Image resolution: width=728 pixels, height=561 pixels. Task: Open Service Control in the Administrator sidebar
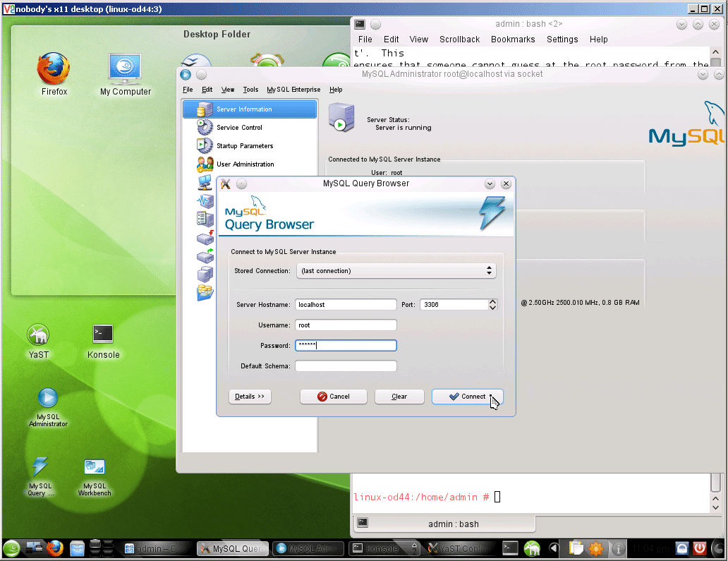pyautogui.click(x=250, y=127)
